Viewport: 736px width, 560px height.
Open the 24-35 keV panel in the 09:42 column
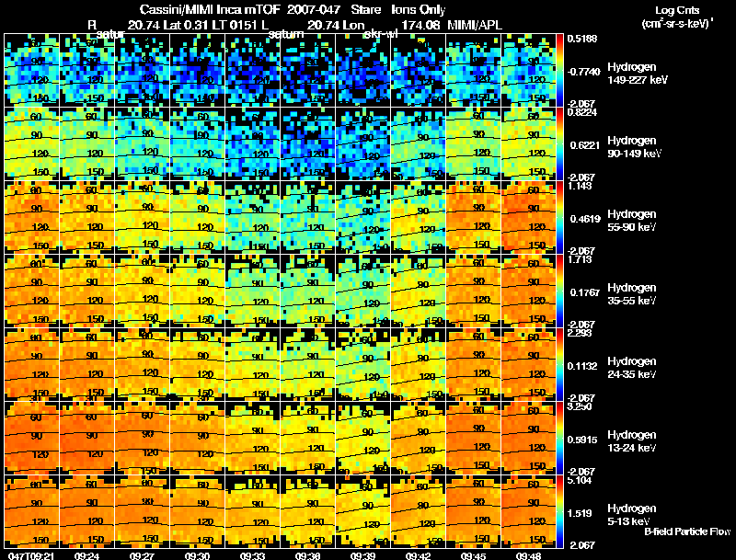point(418,365)
